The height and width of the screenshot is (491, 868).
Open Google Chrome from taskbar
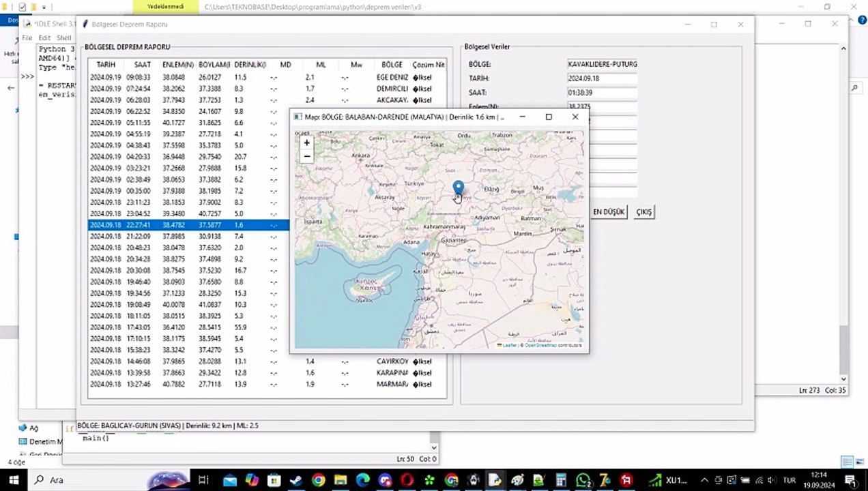[318, 480]
